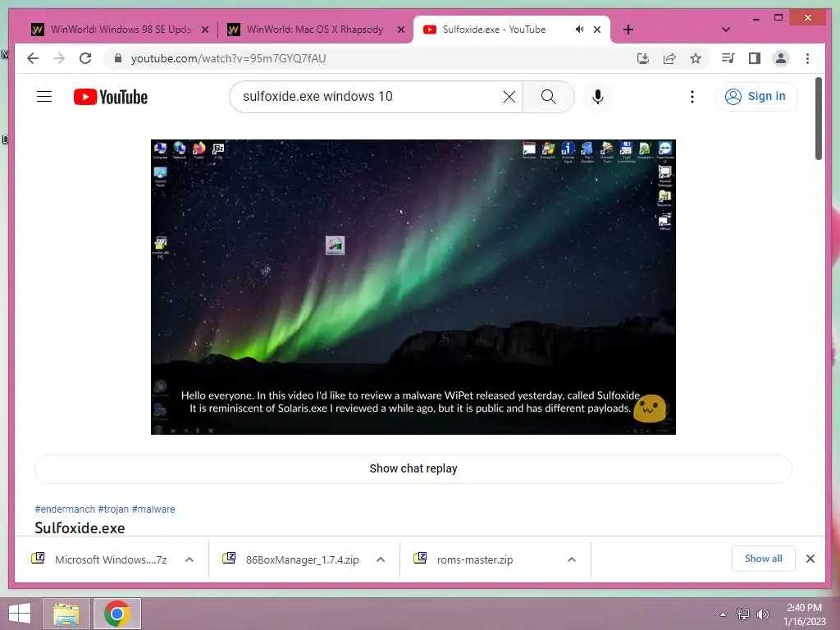Image resolution: width=840 pixels, height=630 pixels.
Task: Clear the YouTube search box text
Action: (x=509, y=97)
